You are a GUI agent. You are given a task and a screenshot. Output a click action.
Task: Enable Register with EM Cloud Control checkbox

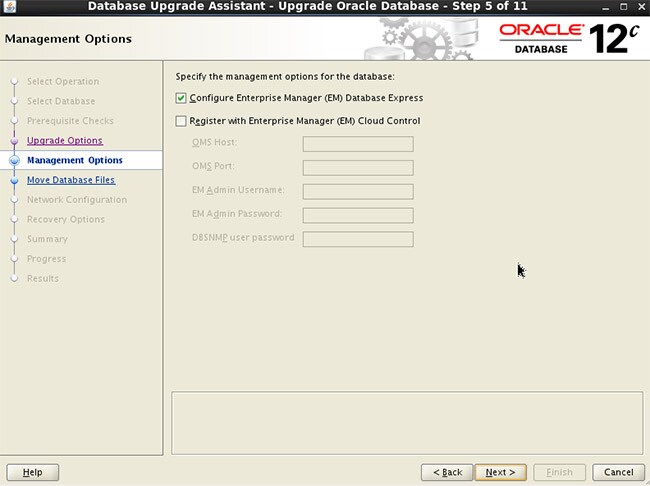tap(181, 121)
